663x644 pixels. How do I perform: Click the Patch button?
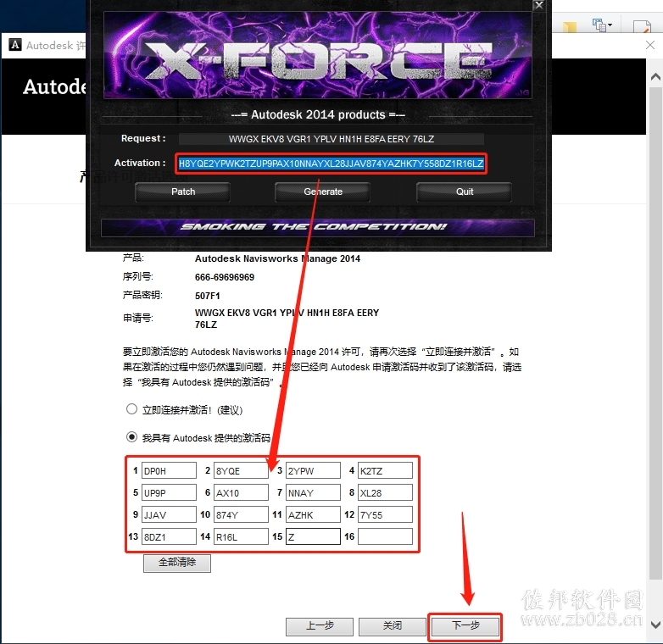click(x=182, y=192)
